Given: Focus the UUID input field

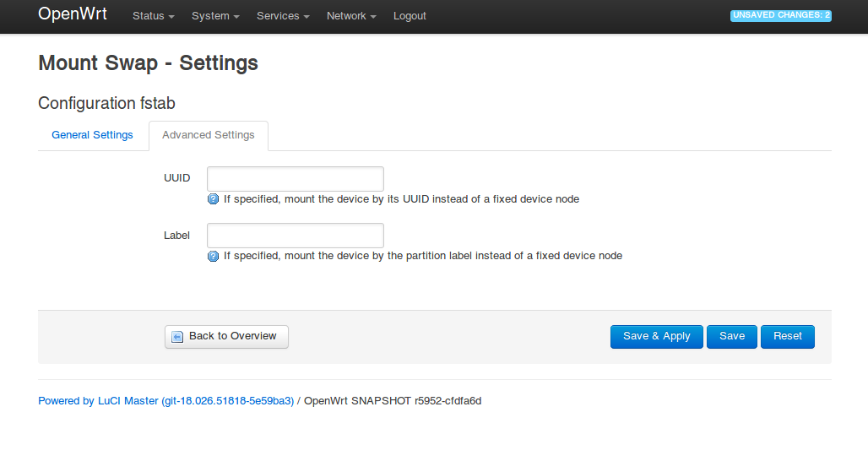Looking at the screenshot, I should coord(295,179).
